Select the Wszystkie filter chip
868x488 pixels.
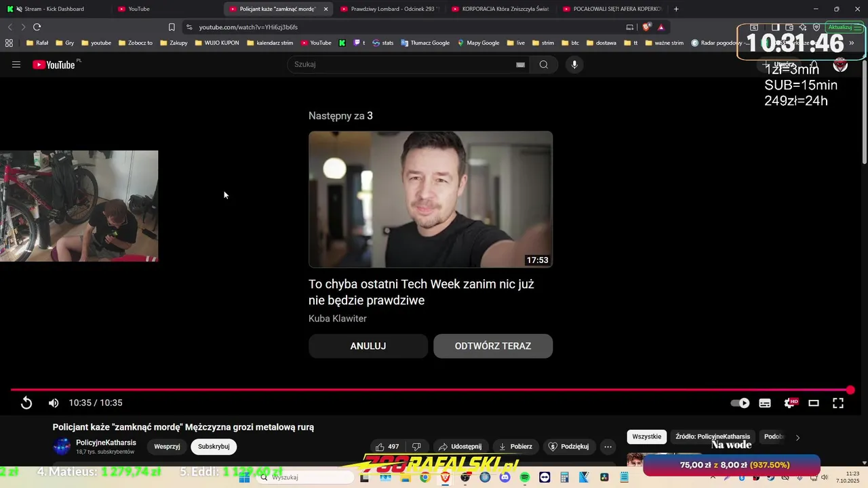point(646,437)
